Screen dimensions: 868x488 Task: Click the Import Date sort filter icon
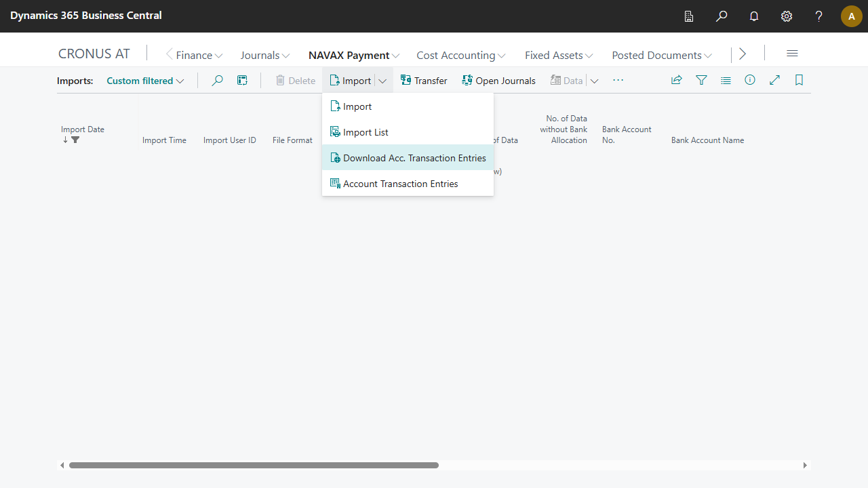pyautogui.click(x=75, y=140)
